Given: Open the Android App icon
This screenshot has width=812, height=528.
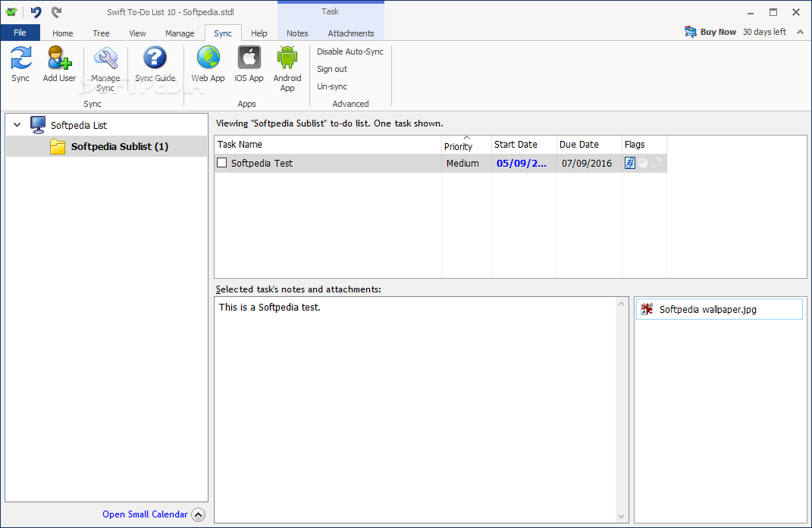Looking at the screenshot, I should click(x=287, y=58).
